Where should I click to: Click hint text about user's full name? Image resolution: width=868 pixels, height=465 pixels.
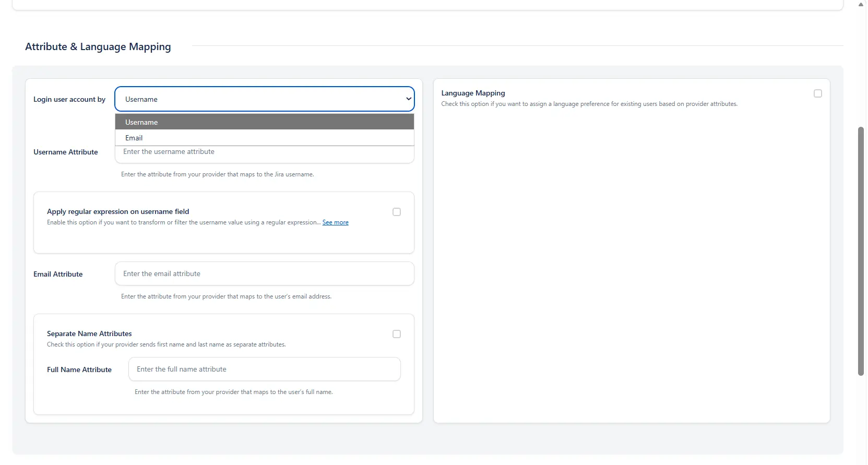coord(233,392)
